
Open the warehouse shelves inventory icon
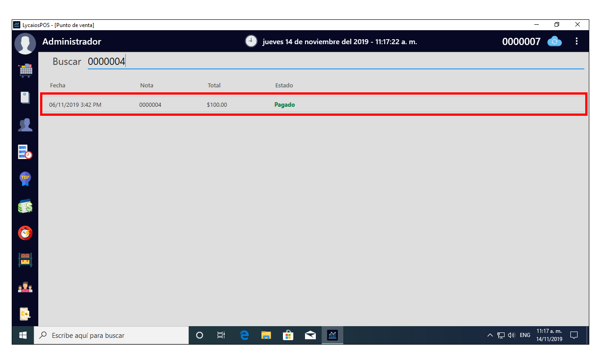pos(25,260)
